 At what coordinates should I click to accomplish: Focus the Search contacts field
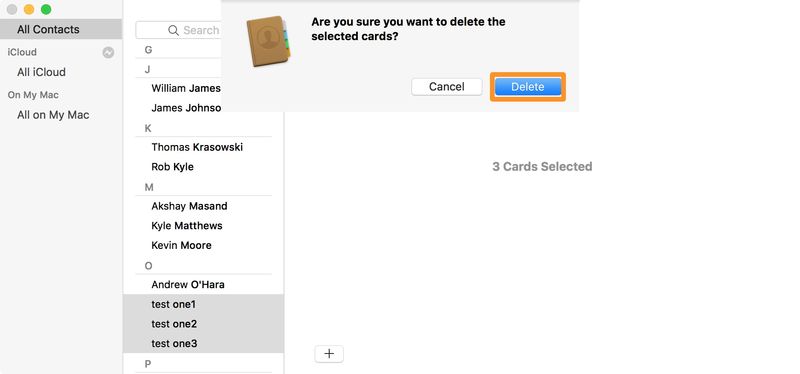[x=179, y=30]
